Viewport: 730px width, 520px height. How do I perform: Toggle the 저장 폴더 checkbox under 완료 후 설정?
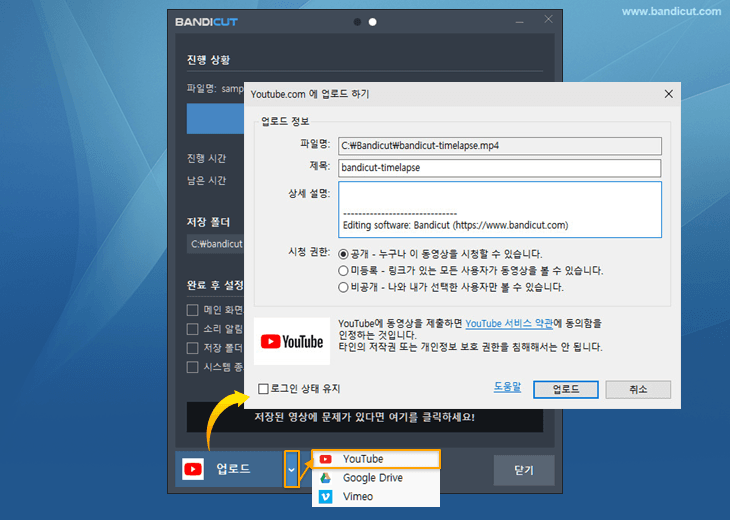click(x=192, y=348)
